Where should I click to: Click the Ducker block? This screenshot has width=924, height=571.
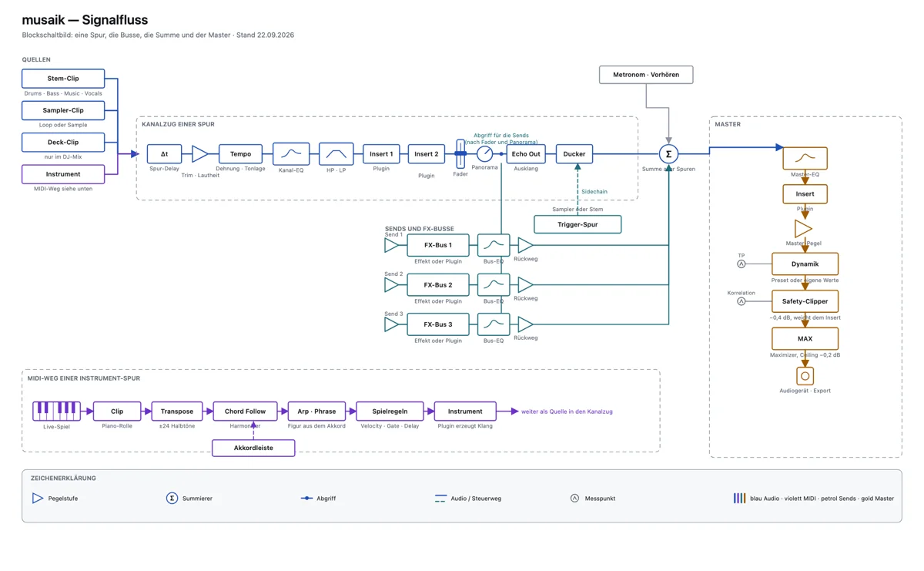coord(574,154)
